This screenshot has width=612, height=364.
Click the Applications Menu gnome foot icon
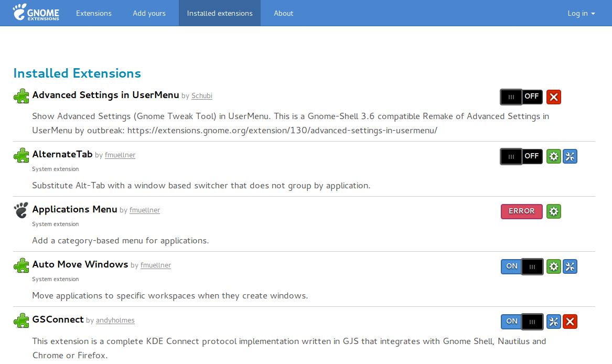[21, 210]
